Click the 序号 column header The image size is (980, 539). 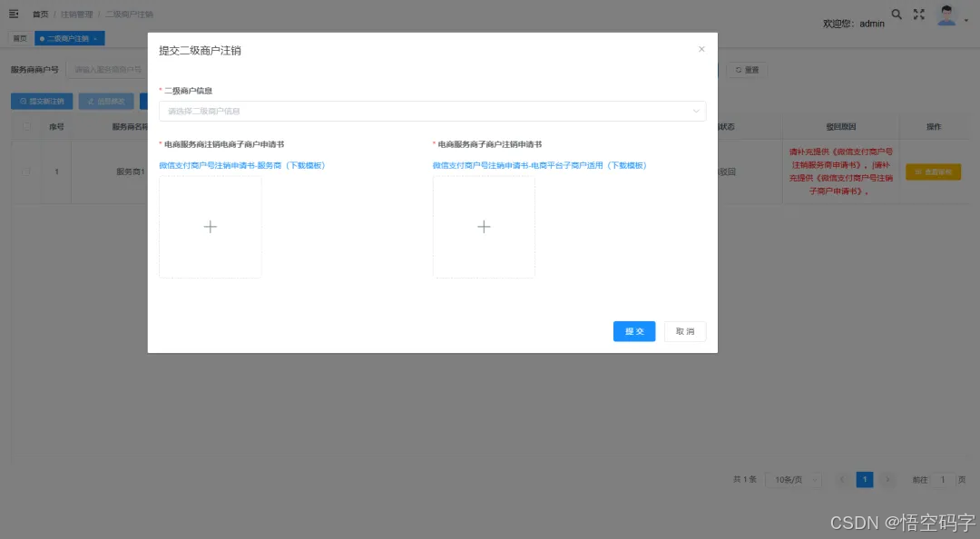point(56,126)
